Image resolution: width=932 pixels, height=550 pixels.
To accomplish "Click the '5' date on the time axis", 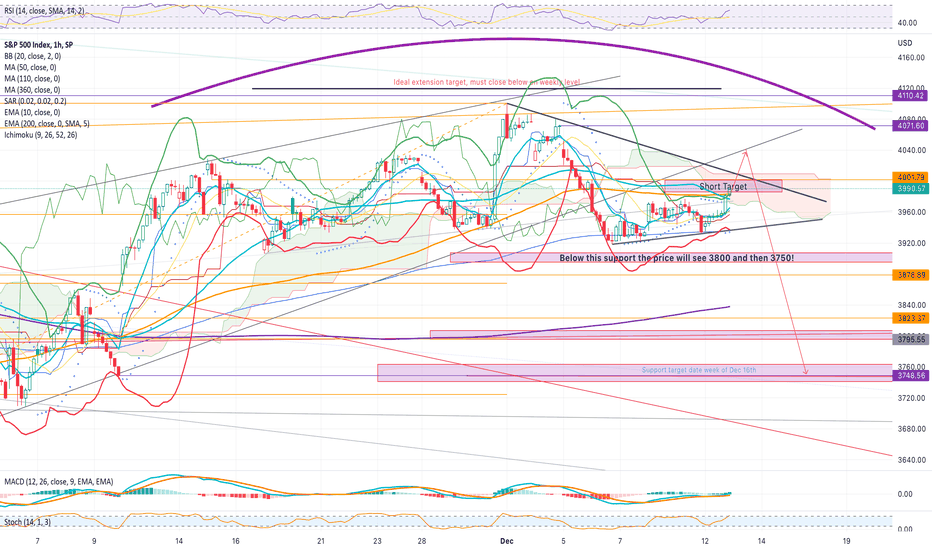I will (x=563, y=541).
